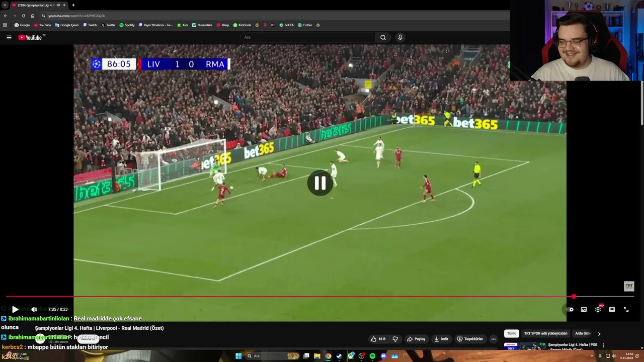Open the YouTube bookmark
The height and width of the screenshot is (362, 644).
43,25
